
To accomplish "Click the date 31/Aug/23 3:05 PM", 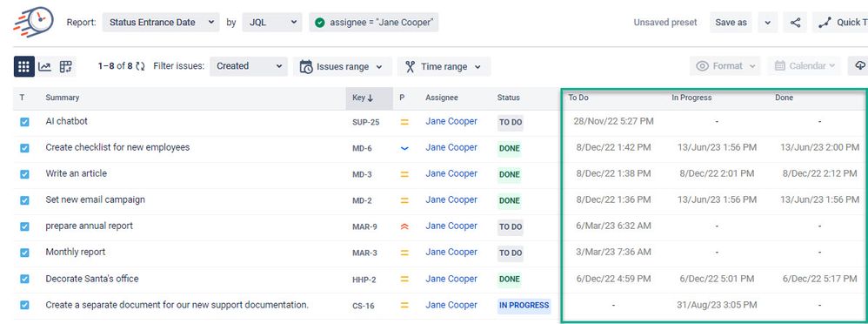I will (x=717, y=305).
